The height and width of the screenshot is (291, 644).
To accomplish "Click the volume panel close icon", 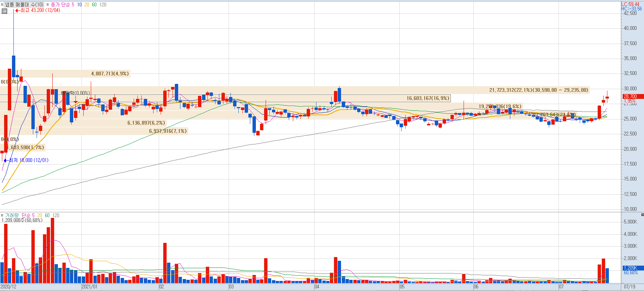I will click(642, 215).
